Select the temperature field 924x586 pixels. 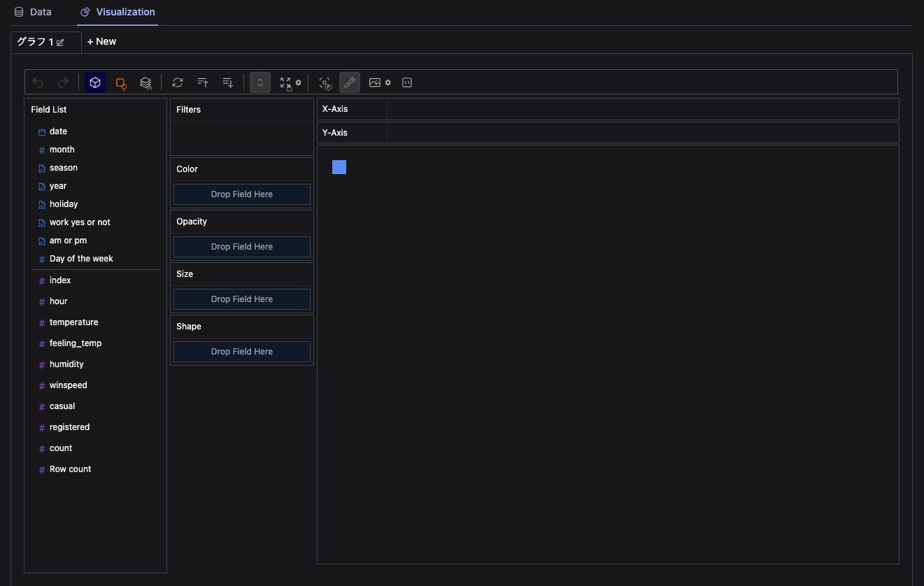point(73,322)
